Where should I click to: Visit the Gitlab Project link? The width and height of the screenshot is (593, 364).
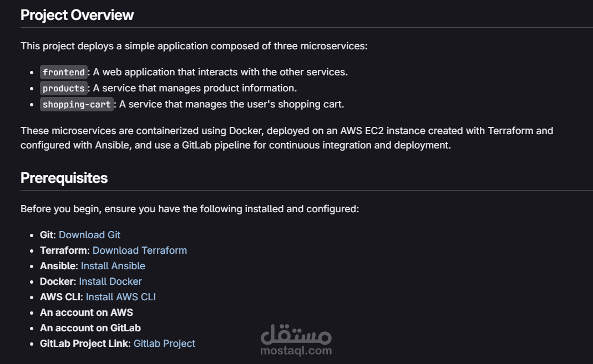point(165,344)
